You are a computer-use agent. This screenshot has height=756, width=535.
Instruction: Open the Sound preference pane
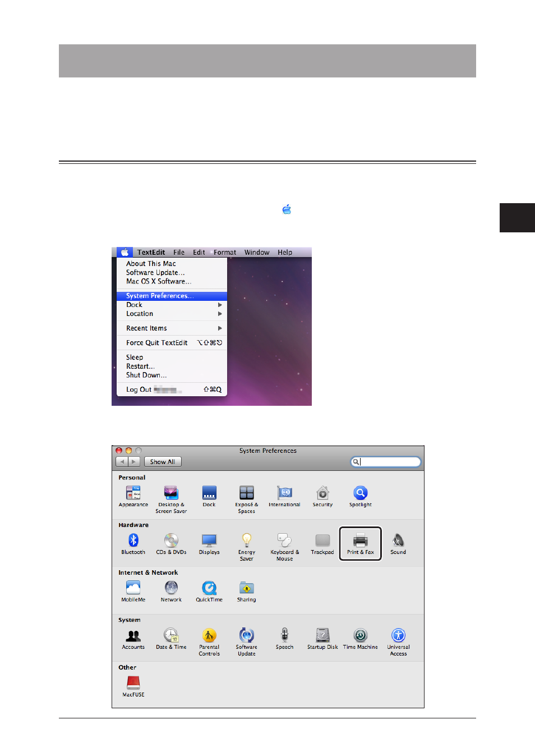[x=398, y=544]
